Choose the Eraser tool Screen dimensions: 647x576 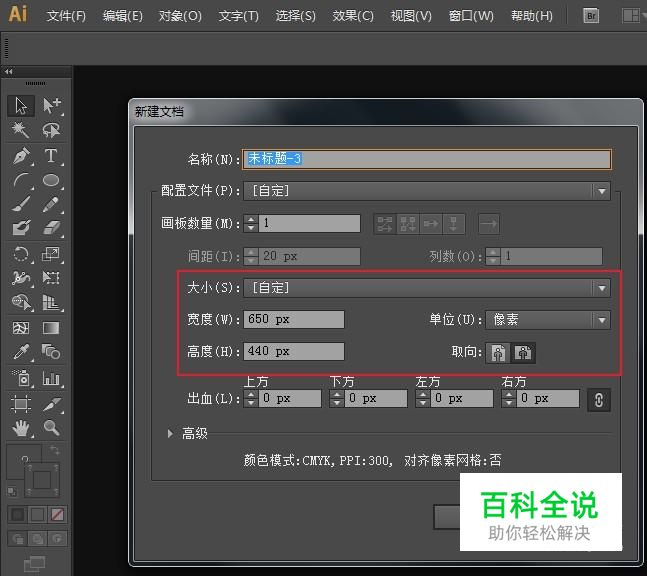(x=51, y=228)
